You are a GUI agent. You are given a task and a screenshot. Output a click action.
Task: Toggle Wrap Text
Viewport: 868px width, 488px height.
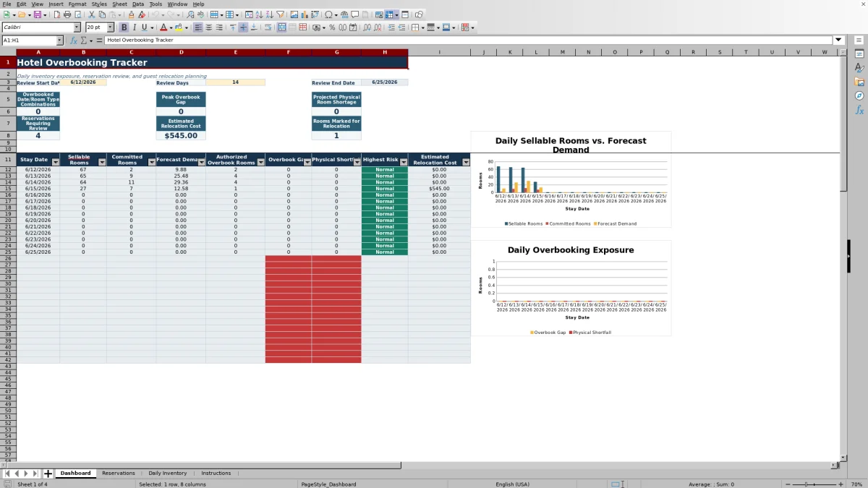click(x=268, y=27)
